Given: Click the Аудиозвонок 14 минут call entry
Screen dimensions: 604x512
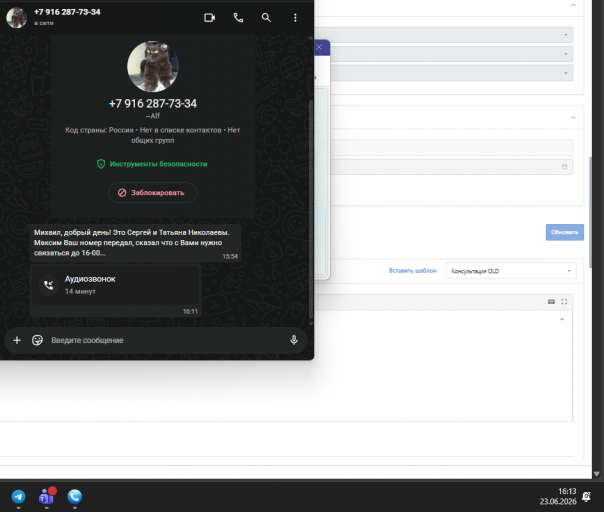Looking at the screenshot, I should (115, 285).
